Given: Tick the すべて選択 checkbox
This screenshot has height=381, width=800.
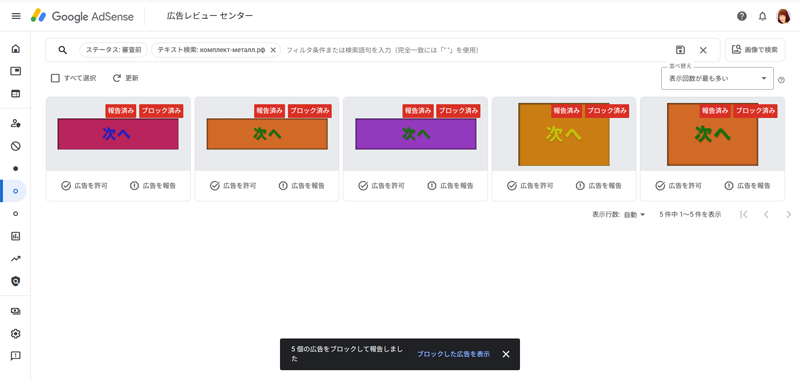Looking at the screenshot, I should pyautogui.click(x=55, y=78).
